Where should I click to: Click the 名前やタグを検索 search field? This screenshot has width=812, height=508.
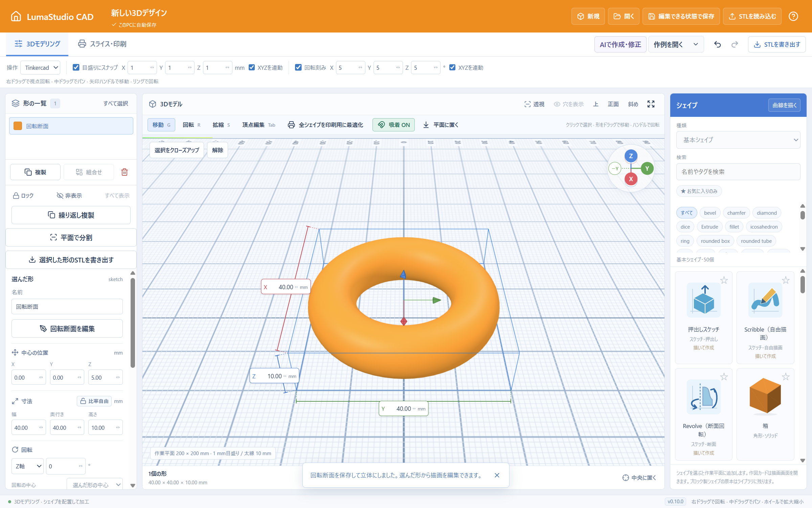click(738, 172)
